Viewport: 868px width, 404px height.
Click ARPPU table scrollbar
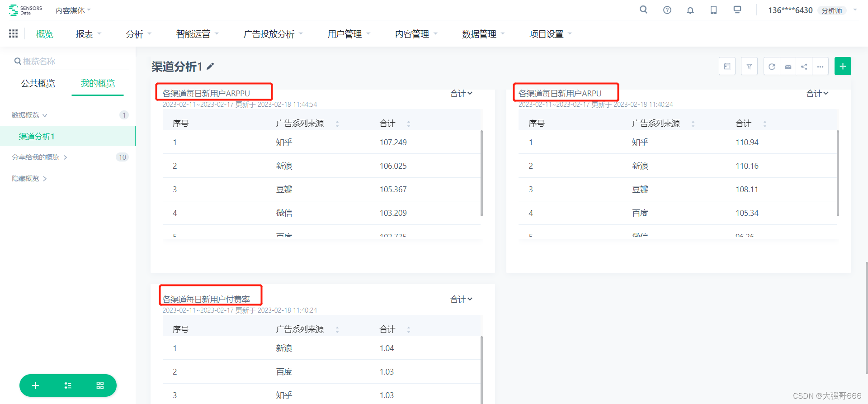tap(481, 173)
